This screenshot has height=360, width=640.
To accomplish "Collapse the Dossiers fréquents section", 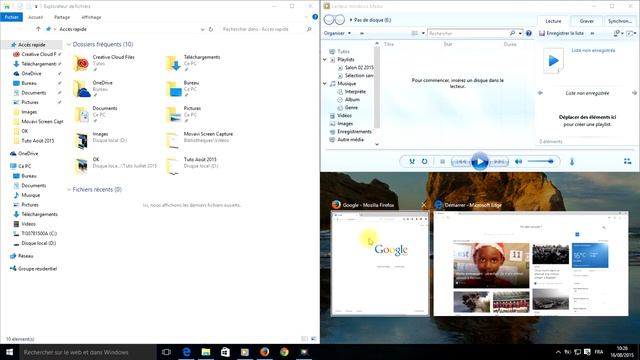I will 69,44.
